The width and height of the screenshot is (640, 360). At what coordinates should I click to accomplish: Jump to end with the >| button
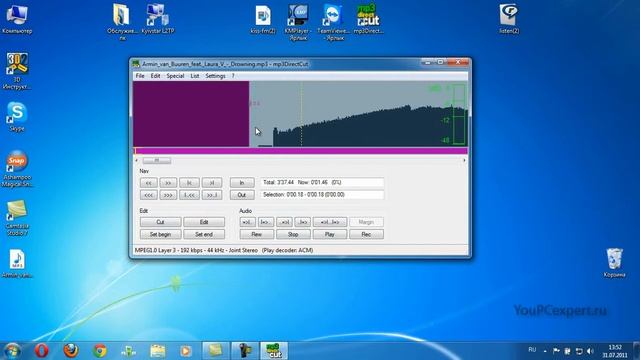coord(212,182)
